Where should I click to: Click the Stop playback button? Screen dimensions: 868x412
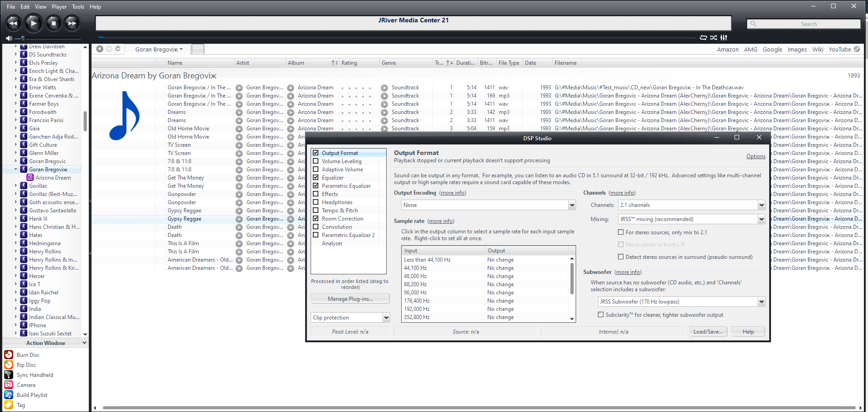[x=54, y=23]
